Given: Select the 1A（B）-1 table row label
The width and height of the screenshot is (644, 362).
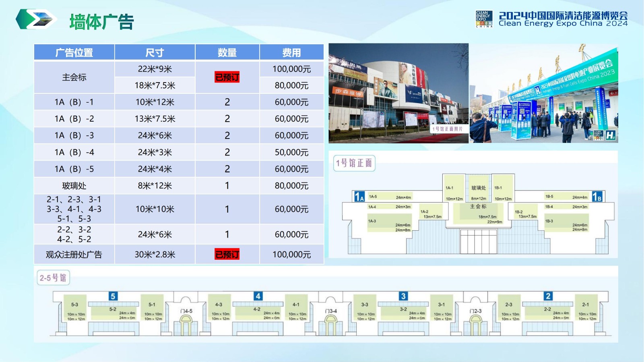Looking at the screenshot, I should coord(74,102).
